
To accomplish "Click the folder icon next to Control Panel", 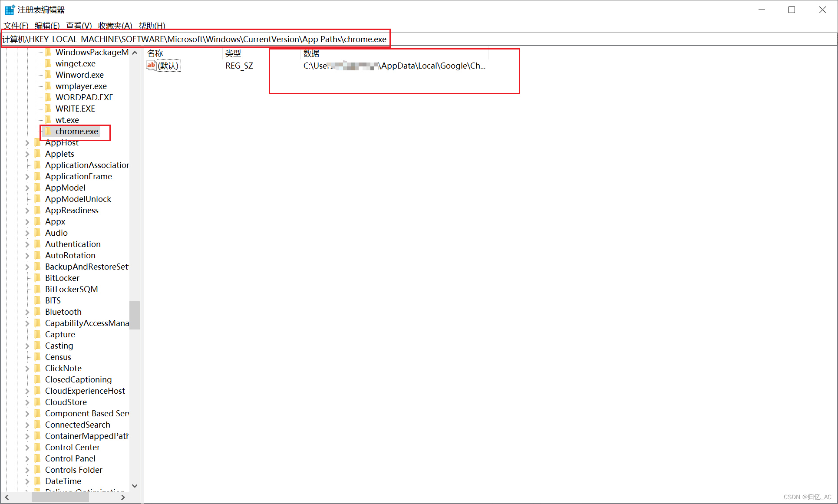I will (x=38, y=459).
